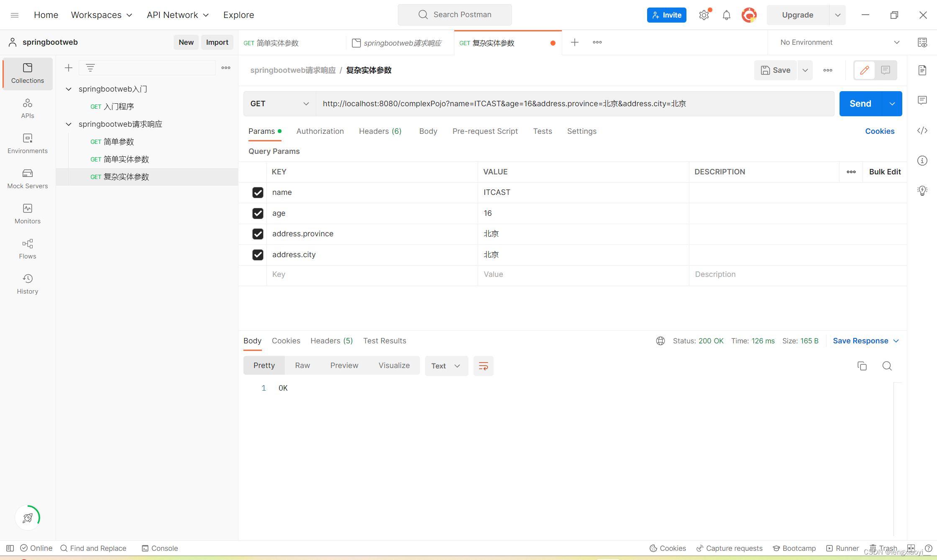Viewport: 937px width, 560px height.
Task: Click the Send button
Action: 860,104
